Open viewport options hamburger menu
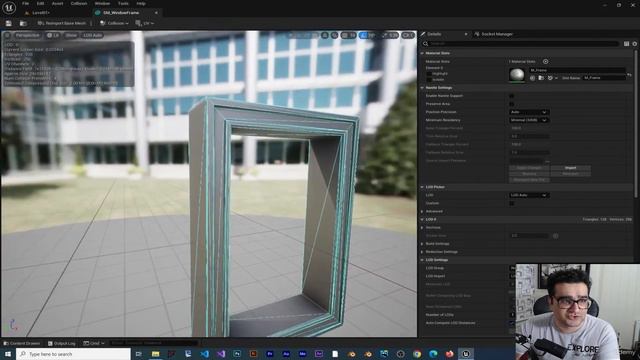 coord(7,36)
